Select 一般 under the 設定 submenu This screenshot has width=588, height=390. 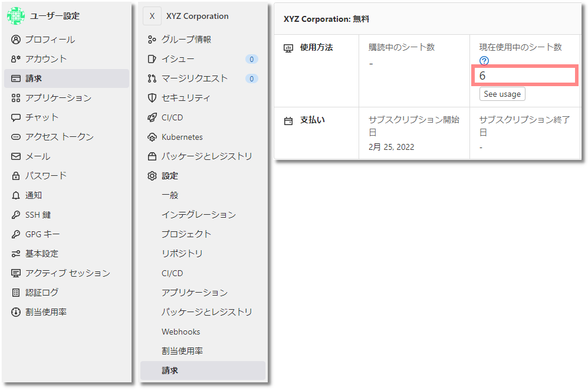(203, 195)
